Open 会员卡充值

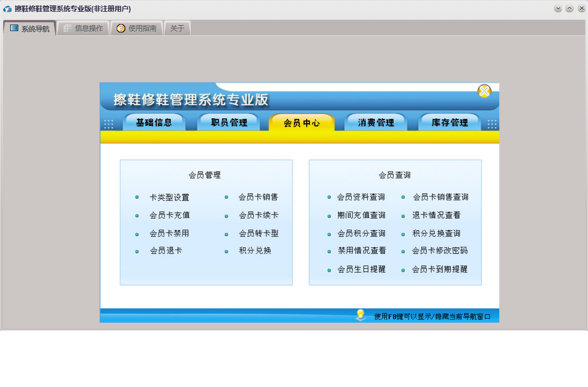pos(170,215)
